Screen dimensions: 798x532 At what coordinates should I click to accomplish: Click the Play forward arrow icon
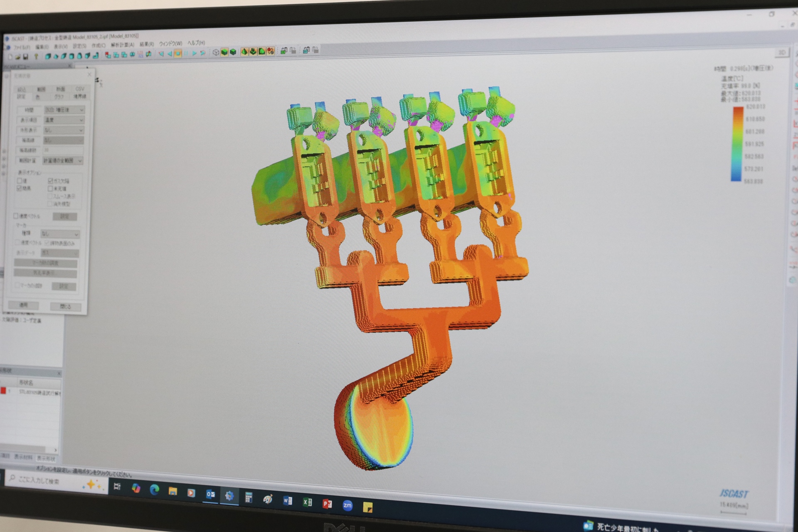coord(194,53)
